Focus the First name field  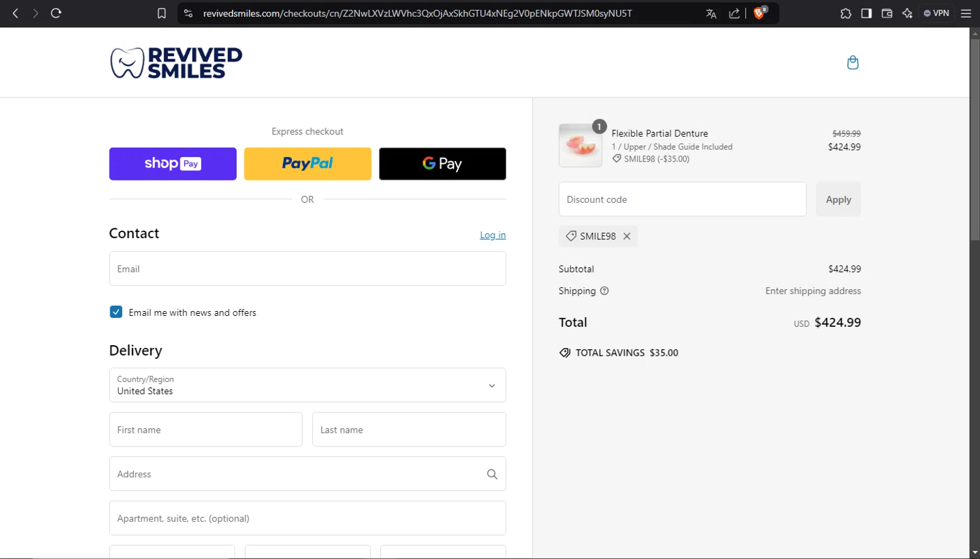[206, 430]
